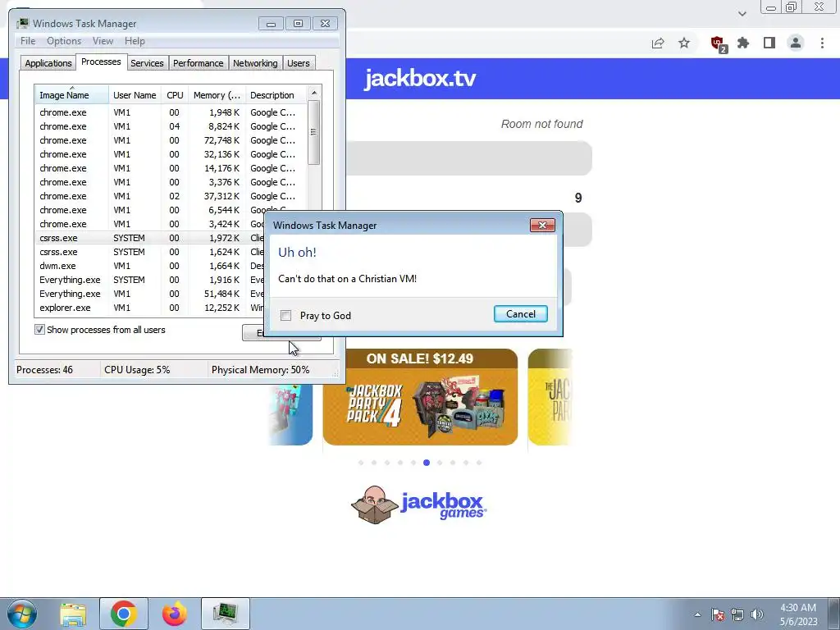The image size is (840, 630).
Task: Select the first carousel dot
Action: (361, 463)
